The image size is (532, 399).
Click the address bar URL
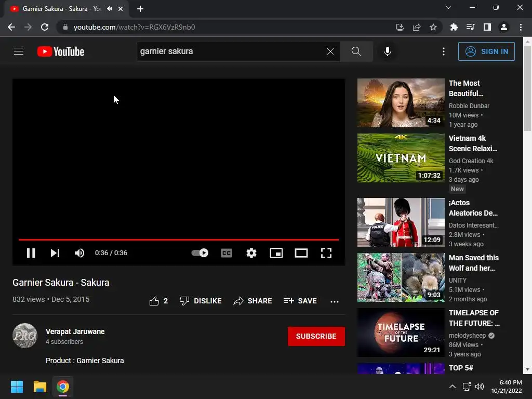click(x=134, y=27)
